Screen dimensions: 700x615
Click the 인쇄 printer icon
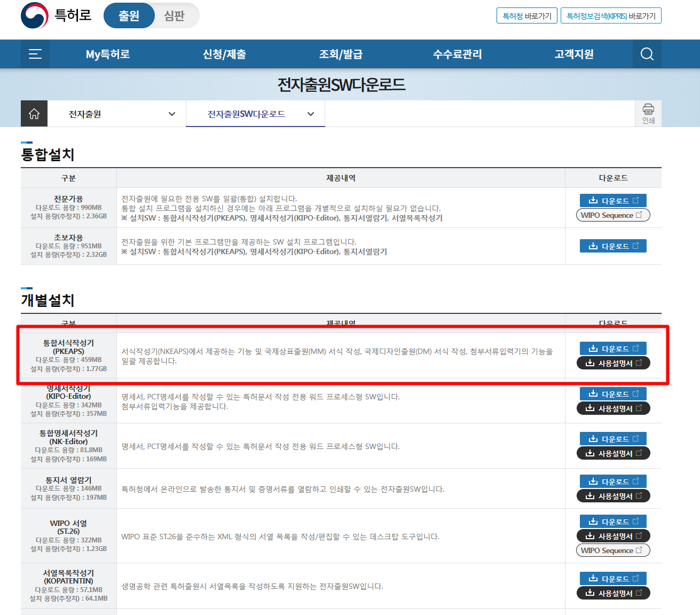(648, 114)
